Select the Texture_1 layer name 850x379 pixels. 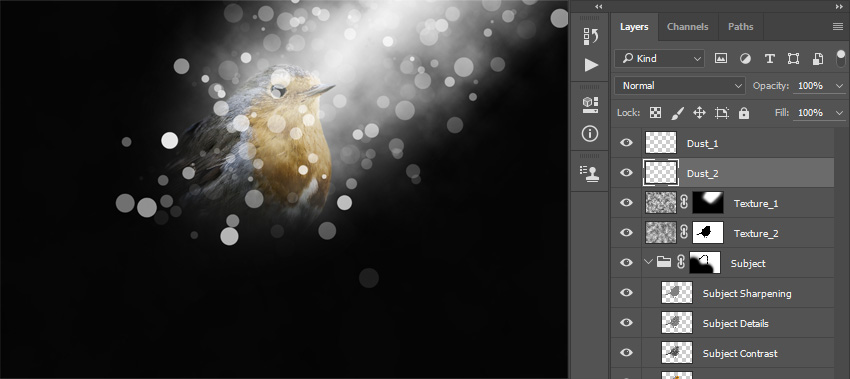pos(756,204)
